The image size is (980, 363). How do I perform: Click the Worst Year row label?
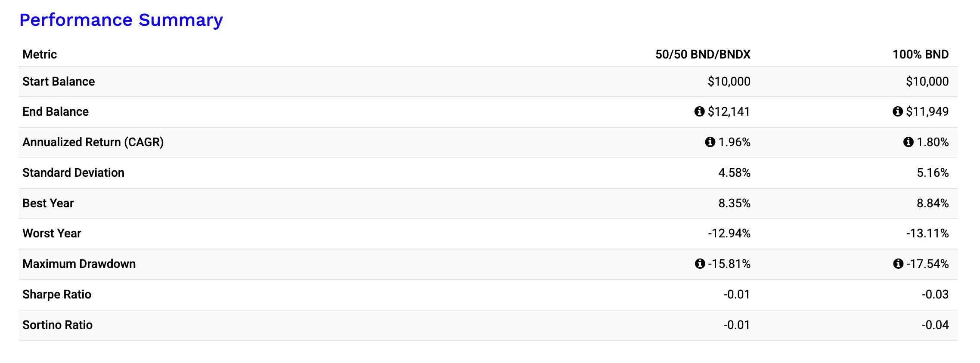pyautogui.click(x=52, y=234)
